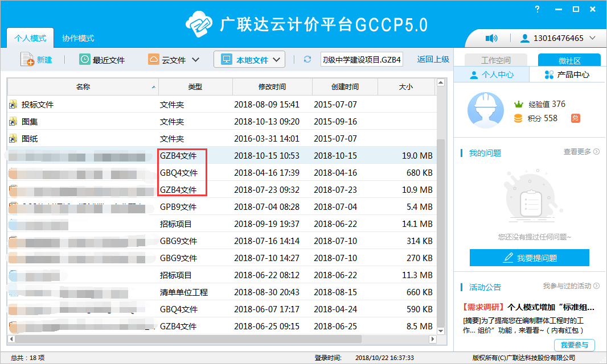This screenshot has width=607, height=364.
Task: Switch to 协作模式 tab
Action: click(x=78, y=38)
